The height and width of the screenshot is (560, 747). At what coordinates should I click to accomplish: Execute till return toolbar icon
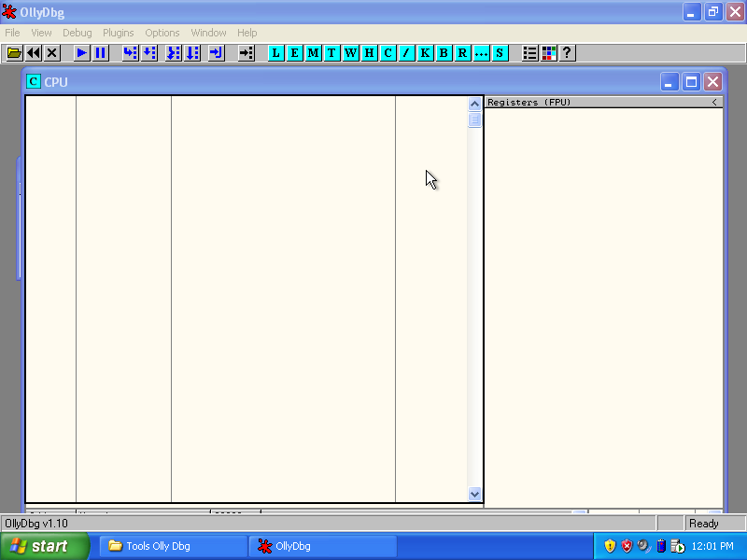click(217, 53)
